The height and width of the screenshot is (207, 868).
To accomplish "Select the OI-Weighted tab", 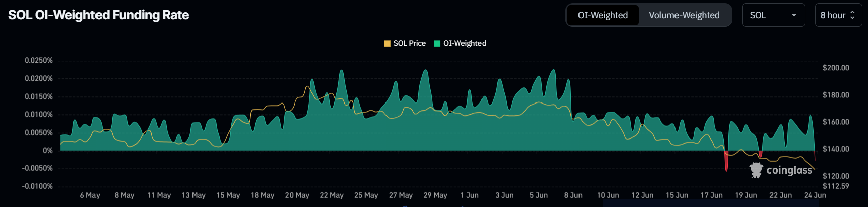I will pos(603,15).
